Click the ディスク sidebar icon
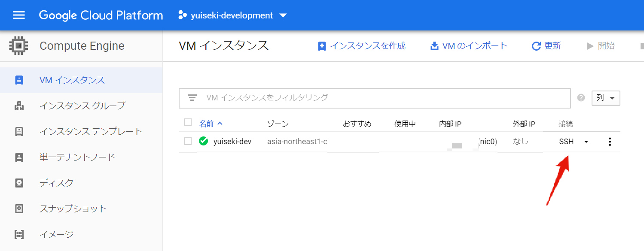 tap(19, 183)
